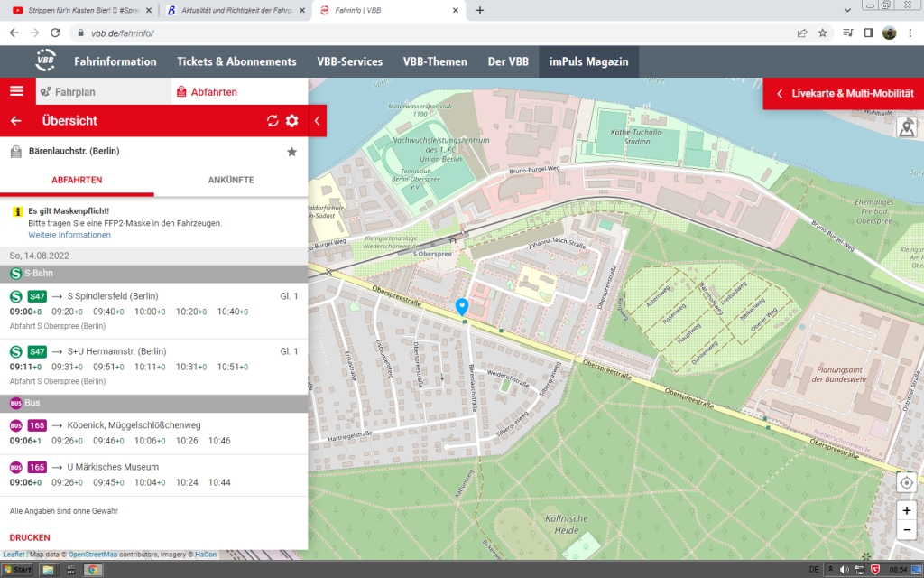Click the map layers person-pin icon
924x578 pixels.
pyautogui.click(x=906, y=126)
